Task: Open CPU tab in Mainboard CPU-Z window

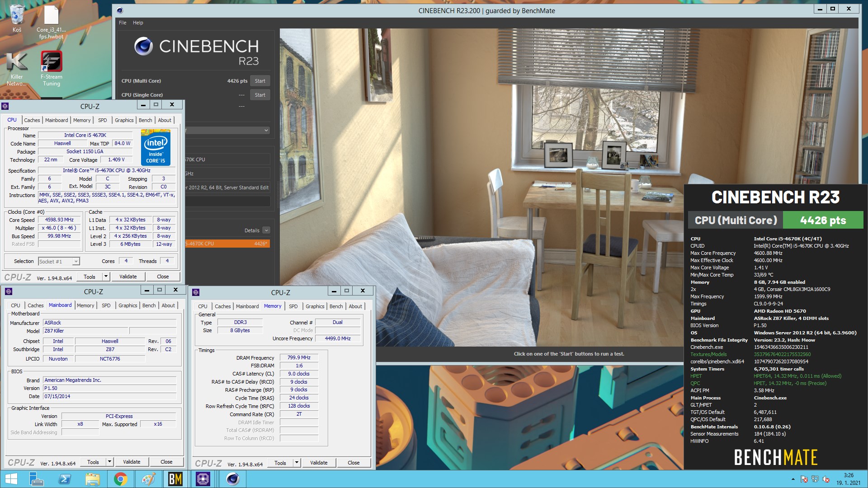Action: click(x=15, y=305)
